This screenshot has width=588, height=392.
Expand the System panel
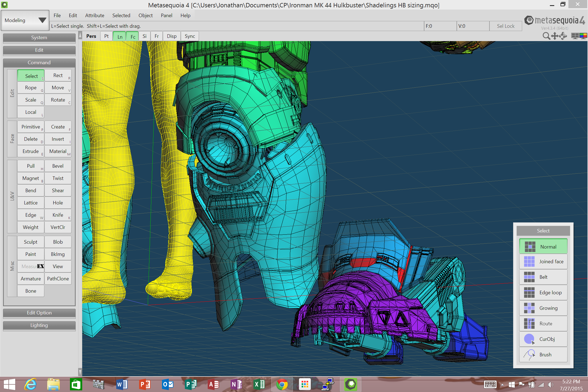click(x=39, y=38)
